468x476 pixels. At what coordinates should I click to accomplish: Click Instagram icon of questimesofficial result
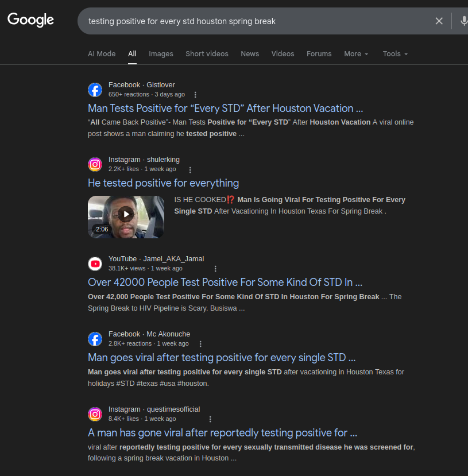point(95,414)
